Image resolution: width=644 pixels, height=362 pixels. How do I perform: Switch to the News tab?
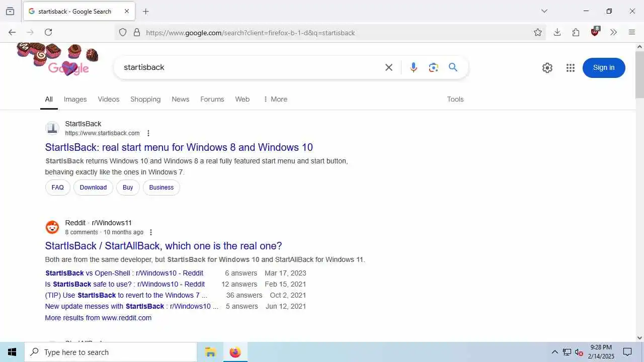pyautogui.click(x=181, y=99)
